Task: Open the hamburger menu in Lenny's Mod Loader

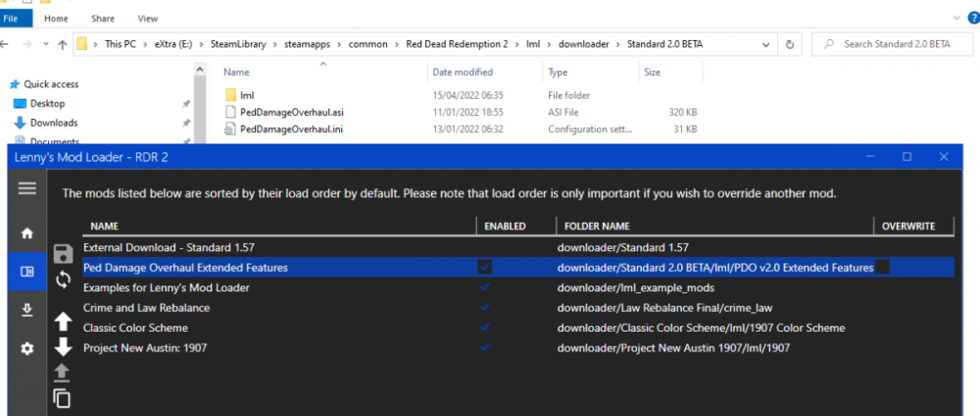Action: point(26,188)
